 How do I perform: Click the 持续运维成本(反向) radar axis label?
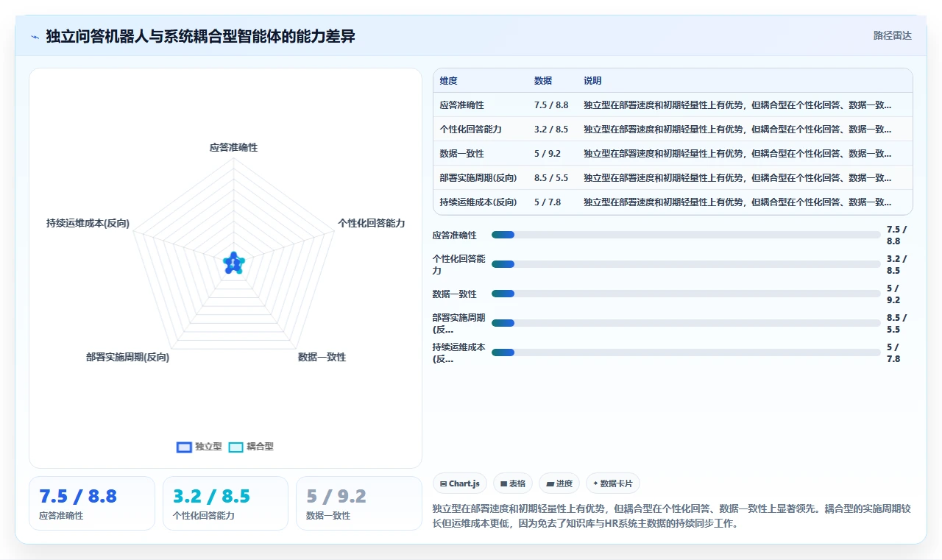(88, 223)
